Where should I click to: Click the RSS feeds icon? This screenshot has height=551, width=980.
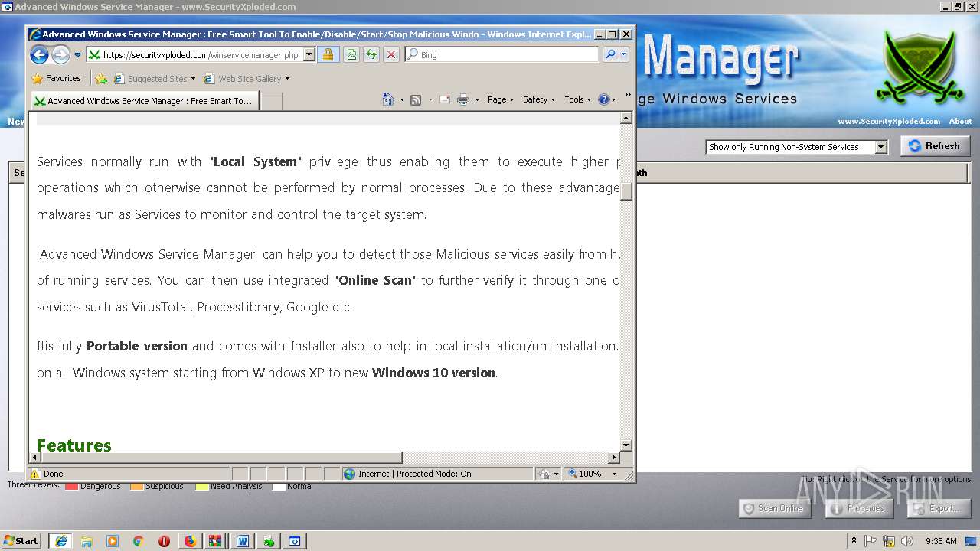tap(416, 99)
